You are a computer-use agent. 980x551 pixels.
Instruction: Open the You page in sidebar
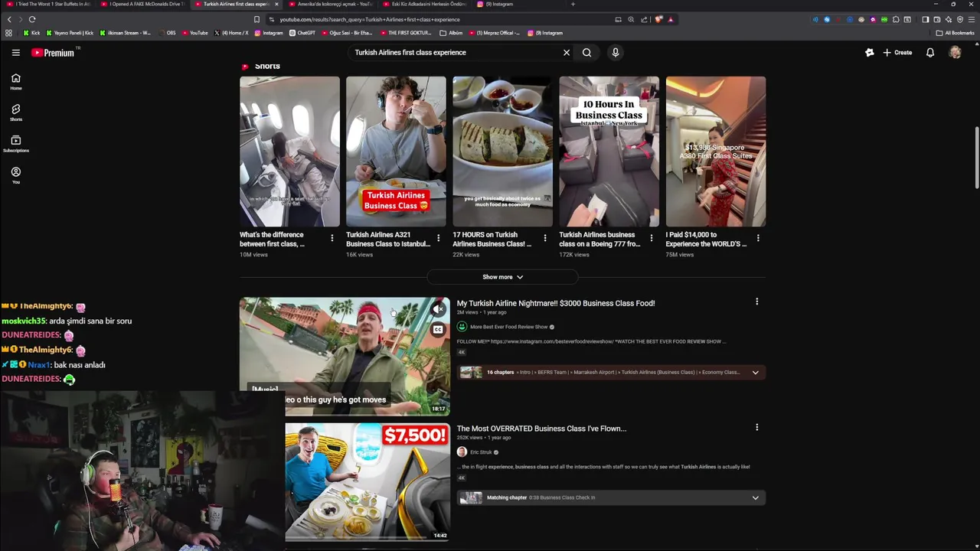pyautogui.click(x=15, y=176)
